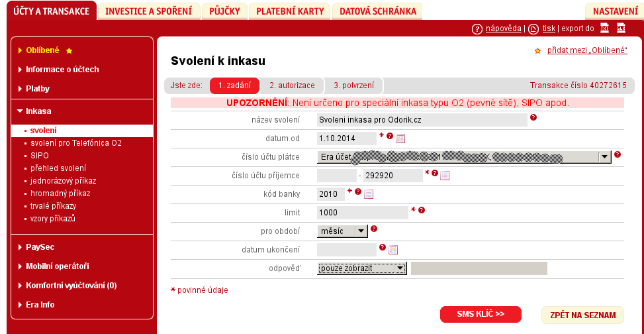This screenshot has width=644, height=334.
Task: Collapse the Inkasa menu section
Action: [x=38, y=111]
